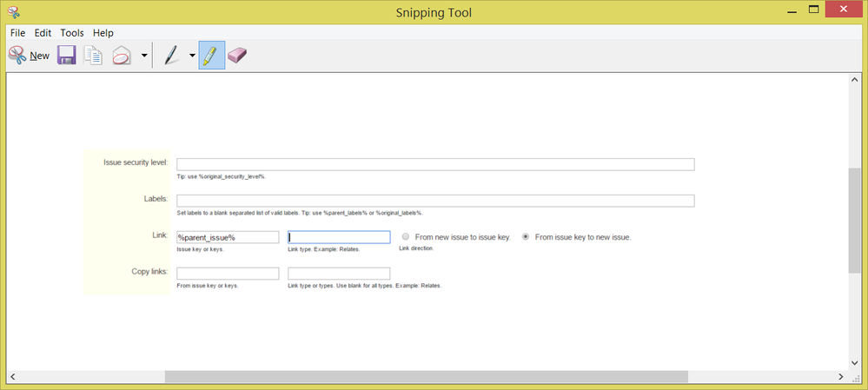Click the 'Copy links:' label text
The image size is (868, 390).
[x=149, y=271]
